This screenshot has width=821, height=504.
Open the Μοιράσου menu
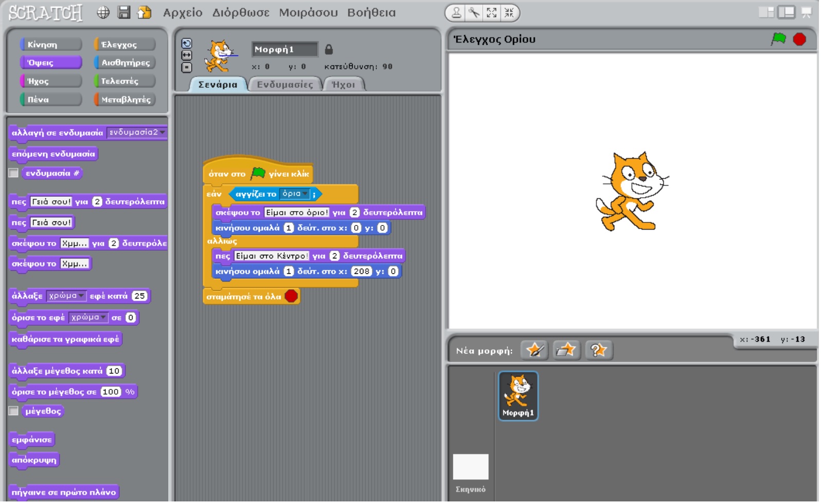pos(308,13)
